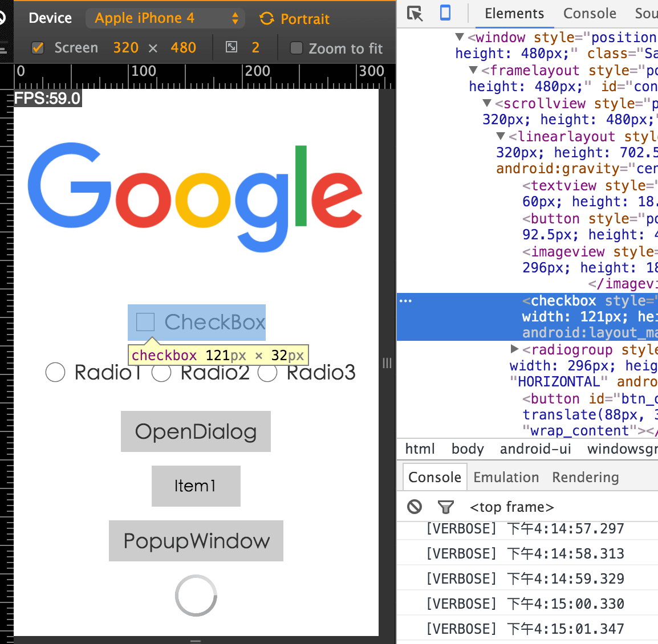
Task: Select the textview element line
Action: tap(590, 193)
